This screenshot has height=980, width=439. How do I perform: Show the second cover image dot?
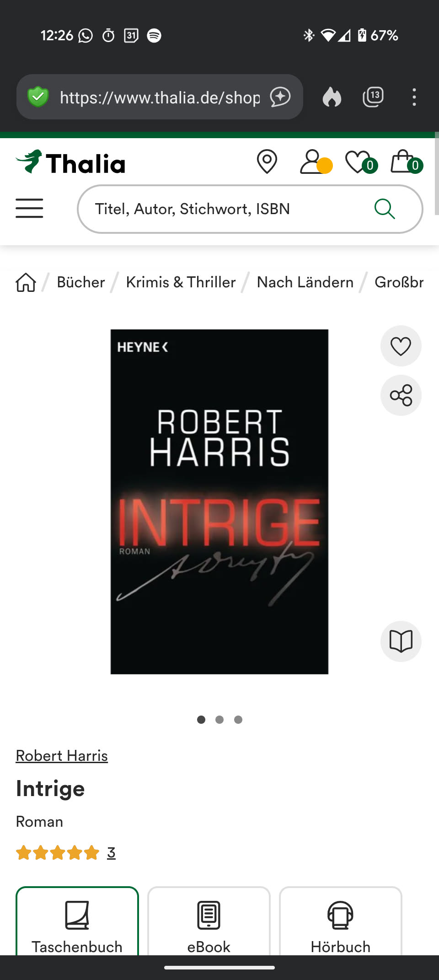click(219, 720)
